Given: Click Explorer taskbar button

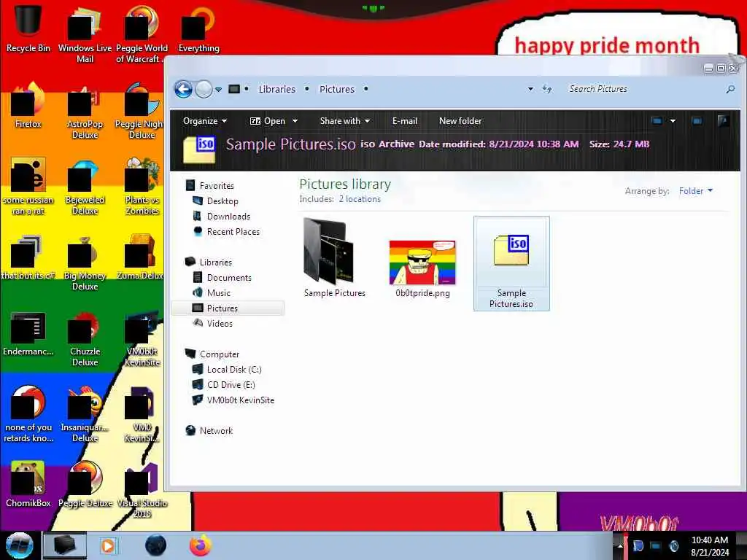Looking at the screenshot, I should (65, 545).
